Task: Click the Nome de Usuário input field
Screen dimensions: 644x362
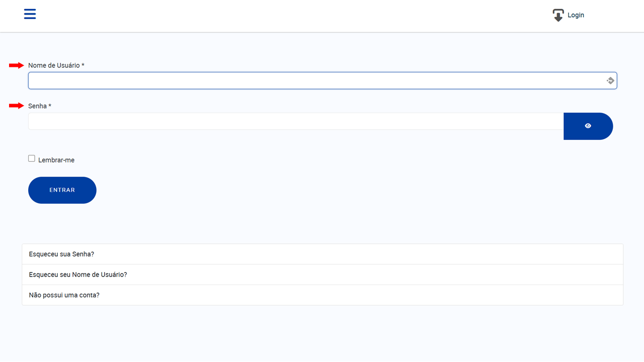Action: [x=323, y=80]
